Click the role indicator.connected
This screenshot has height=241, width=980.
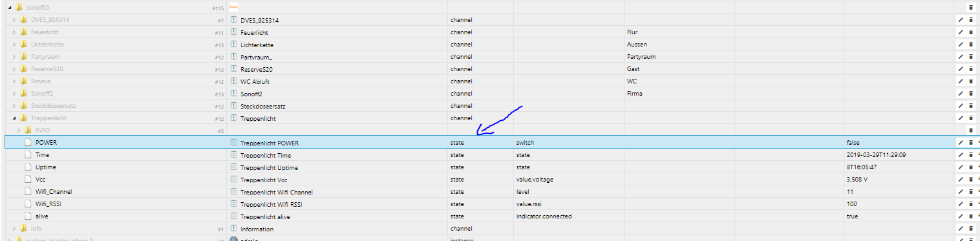click(544, 216)
